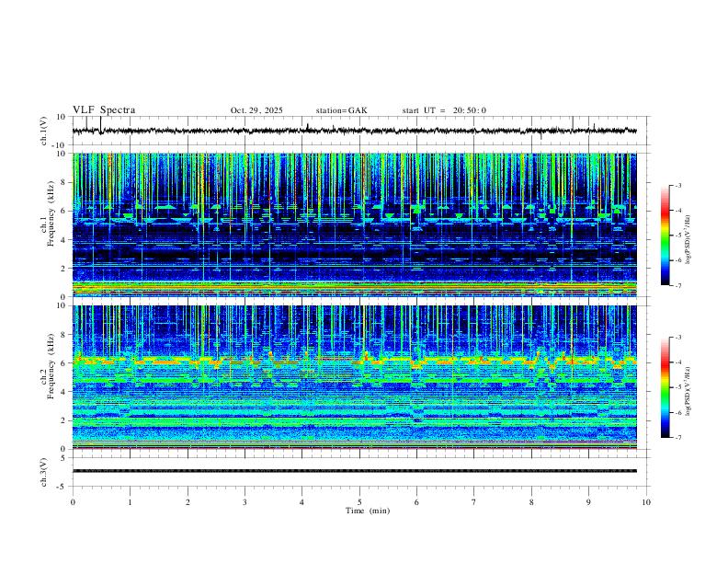728x563 pixels.
Task: Select the date text "Oct. 29, 2025"
Action: [x=256, y=110]
